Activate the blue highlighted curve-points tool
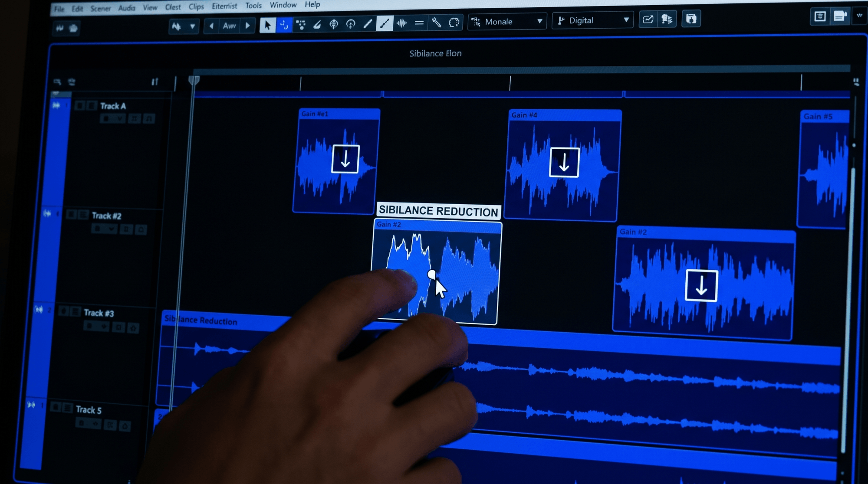868x484 pixels. [x=284, y=25]
